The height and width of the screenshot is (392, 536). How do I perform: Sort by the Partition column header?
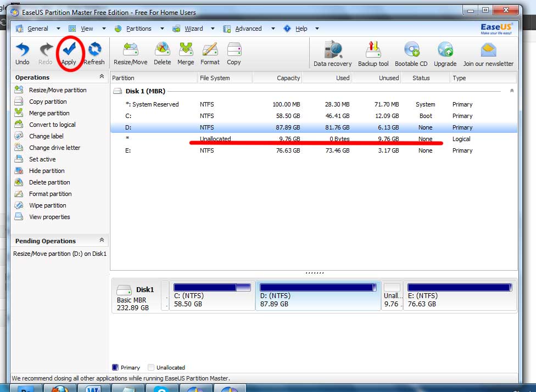(x=154, y=78)
